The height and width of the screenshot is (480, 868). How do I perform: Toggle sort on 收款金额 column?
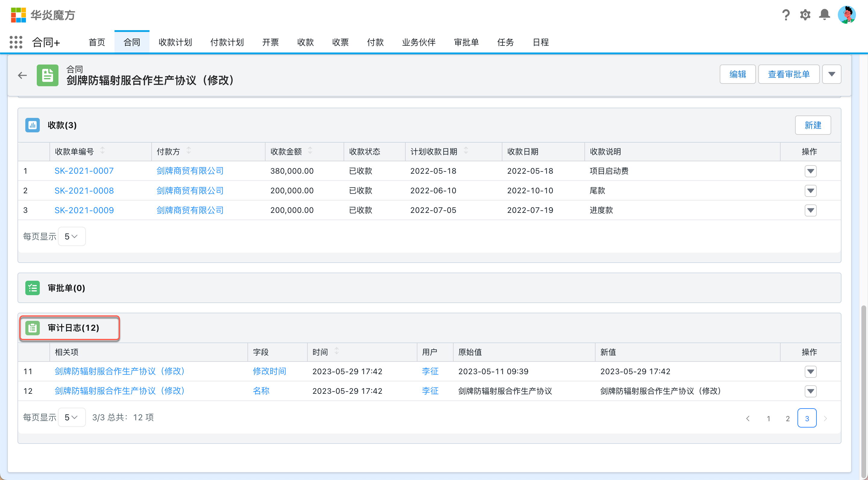310,150
